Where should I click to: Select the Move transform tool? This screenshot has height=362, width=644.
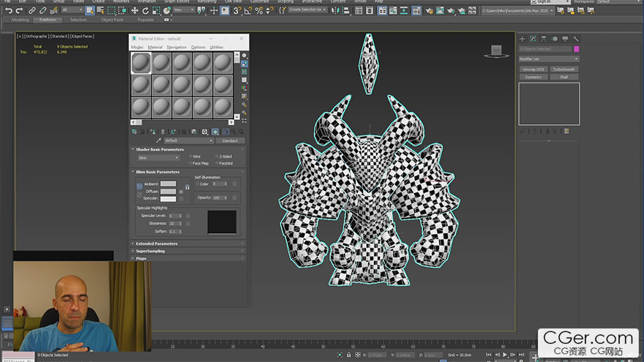click(135, 11)
